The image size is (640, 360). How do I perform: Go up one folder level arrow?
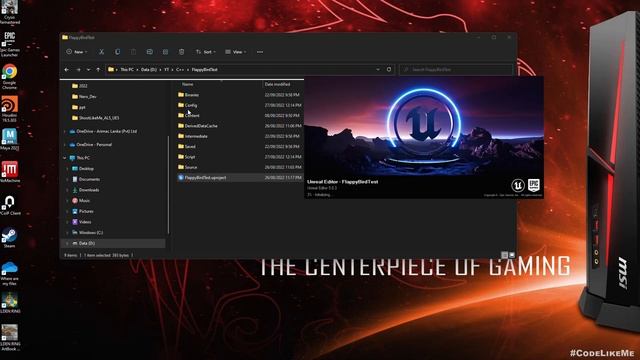pos(98,70)
